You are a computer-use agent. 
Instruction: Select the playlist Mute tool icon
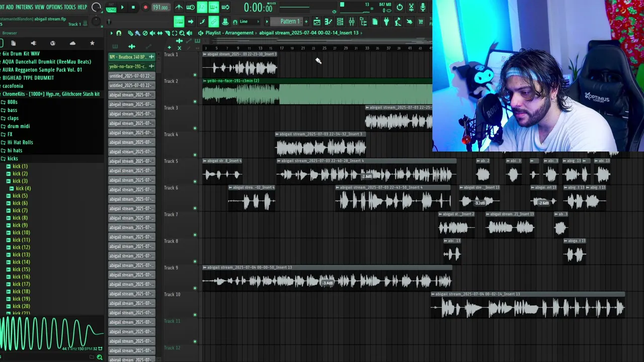click(x=152, y=33)
